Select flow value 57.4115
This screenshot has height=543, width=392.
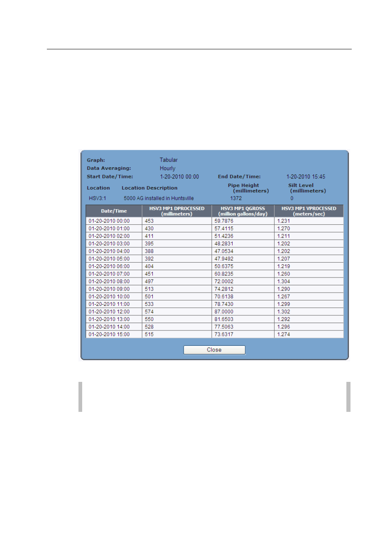[224, 229]
